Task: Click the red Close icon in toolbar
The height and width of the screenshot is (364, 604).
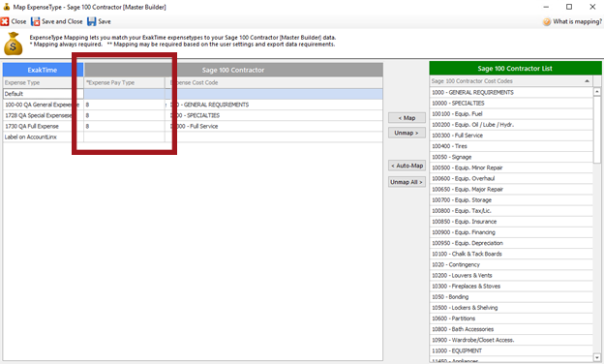Action: [x=5, y=21]
